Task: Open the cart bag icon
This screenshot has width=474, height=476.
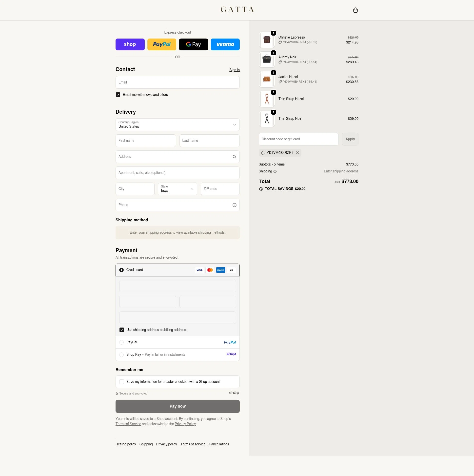Action: 355,10
